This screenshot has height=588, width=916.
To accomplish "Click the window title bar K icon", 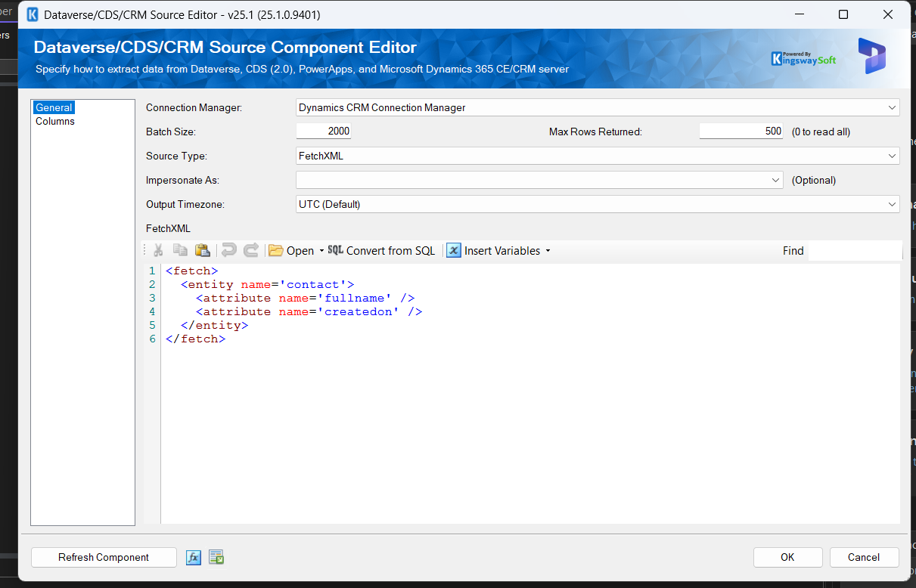I will pyautogui.click(x=33, y=14).
